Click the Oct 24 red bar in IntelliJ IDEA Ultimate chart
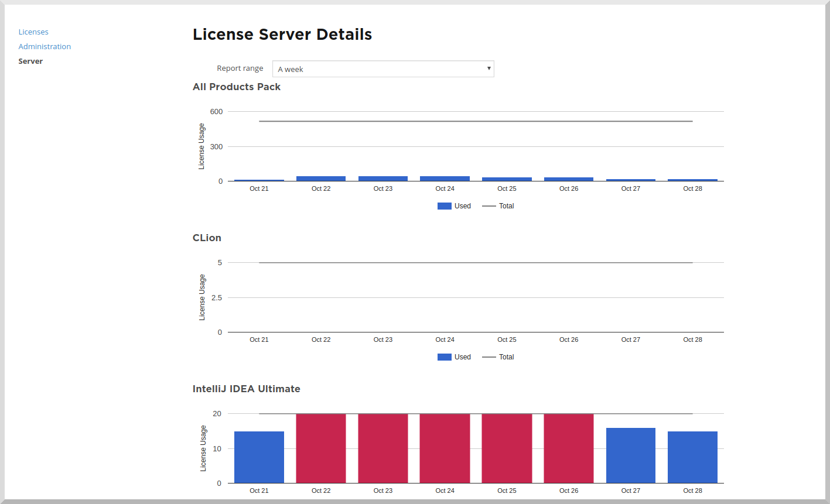The height and width of the screenshot is (504, 830). click(x=445, y=448)
